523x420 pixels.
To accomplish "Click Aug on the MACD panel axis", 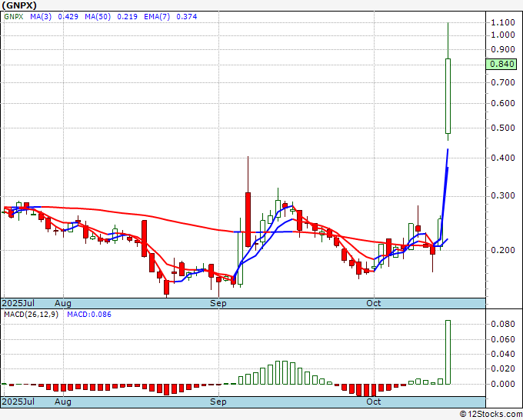I will 63,402.
